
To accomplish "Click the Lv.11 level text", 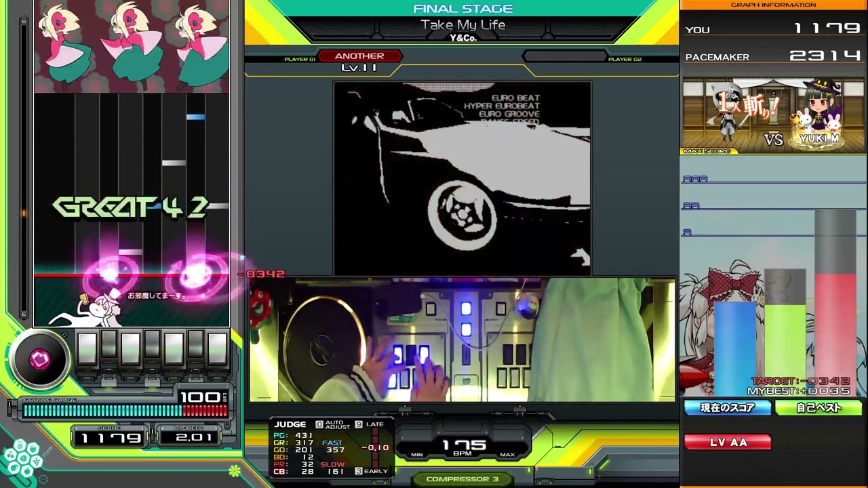I will [359, 68].
